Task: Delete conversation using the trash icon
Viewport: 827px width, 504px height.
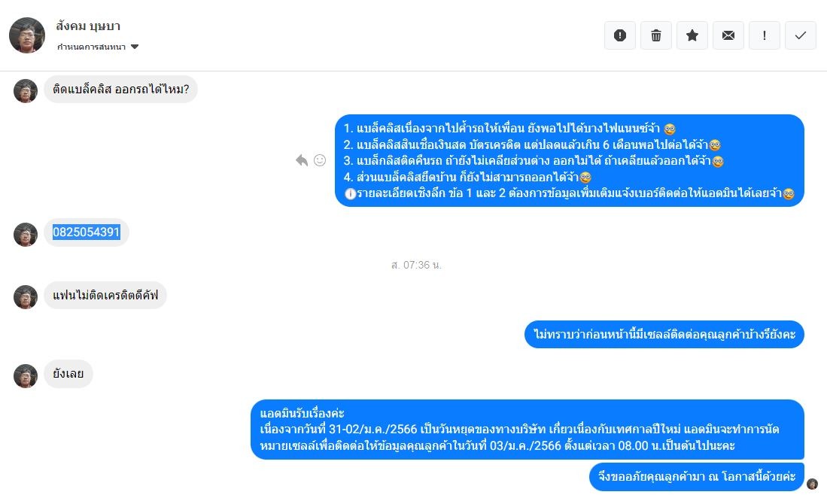Action: [656, 35]
